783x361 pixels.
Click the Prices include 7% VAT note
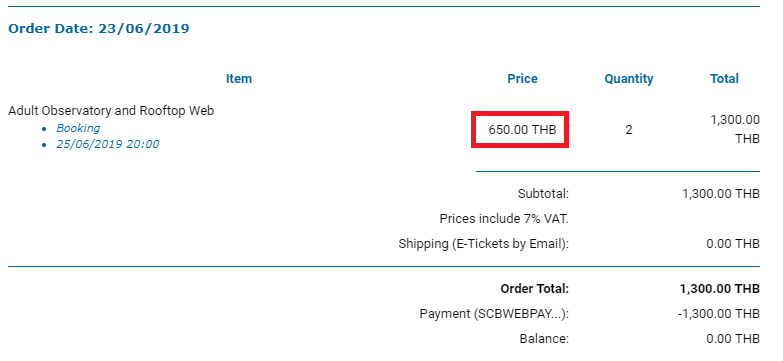[504, 219]
